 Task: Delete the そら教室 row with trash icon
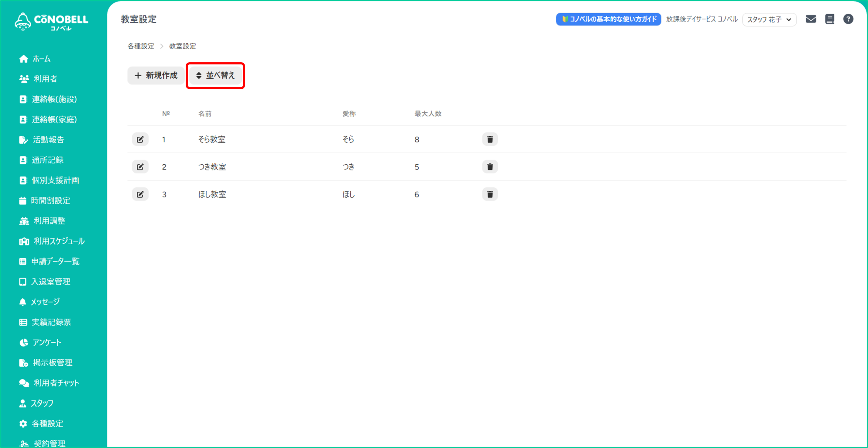coord(490,139)
